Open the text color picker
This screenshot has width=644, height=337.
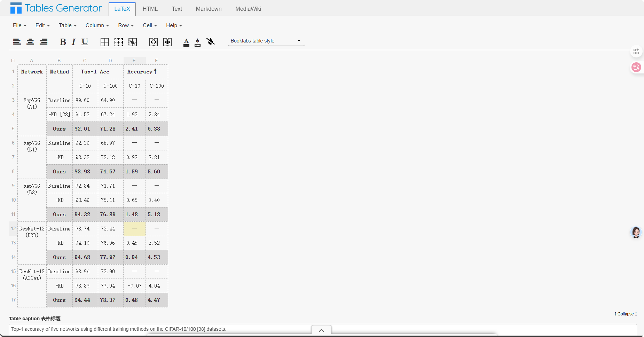[186, 42]
